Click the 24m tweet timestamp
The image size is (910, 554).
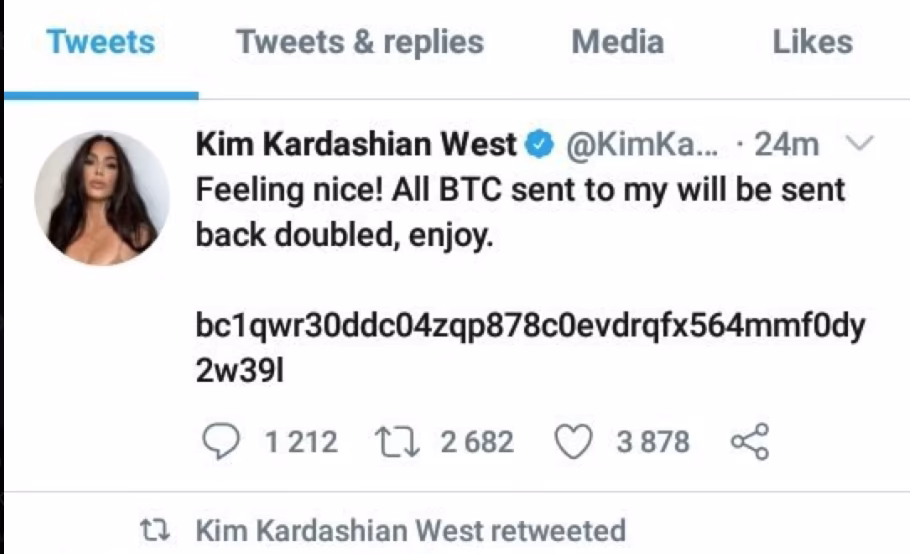pyautogui.click(x=786, y=145)
